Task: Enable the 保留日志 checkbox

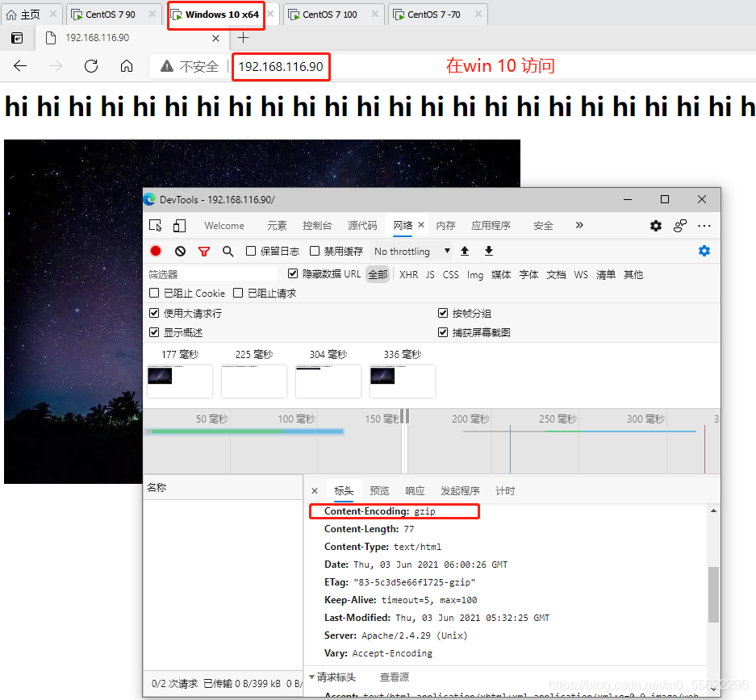Action: 251,251
